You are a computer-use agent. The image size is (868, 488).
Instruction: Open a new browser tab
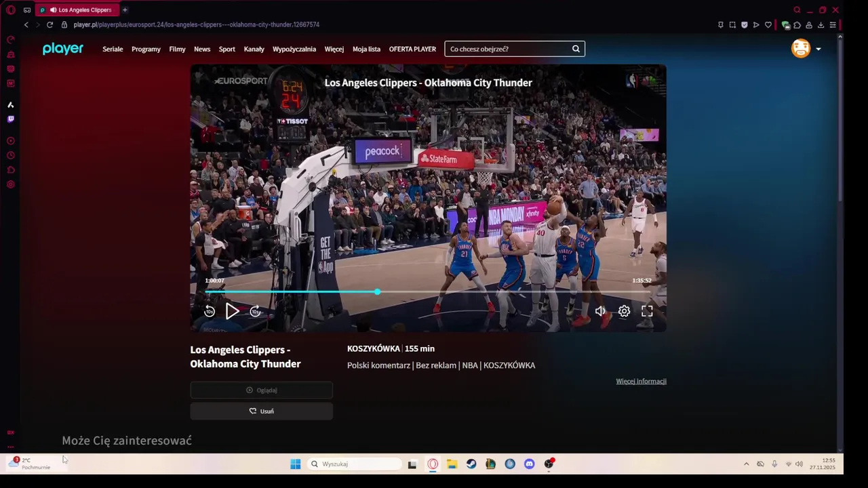pyautogui.click(x=125, y=10)
